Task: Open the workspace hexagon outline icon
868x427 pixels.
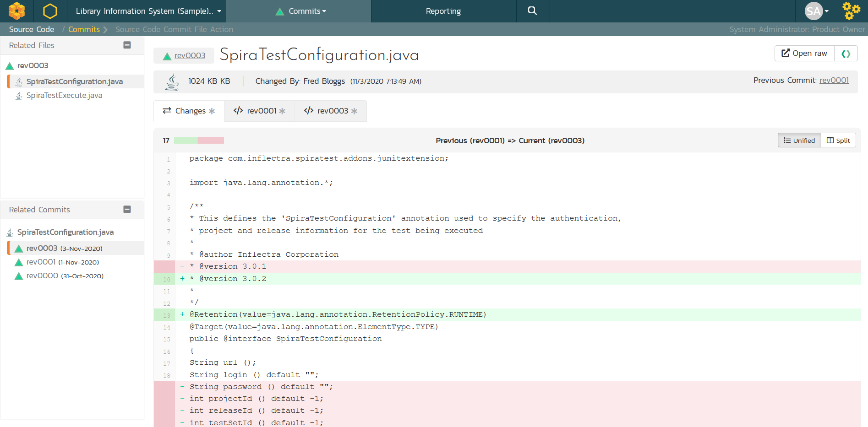Action: (x=50, y=11)
